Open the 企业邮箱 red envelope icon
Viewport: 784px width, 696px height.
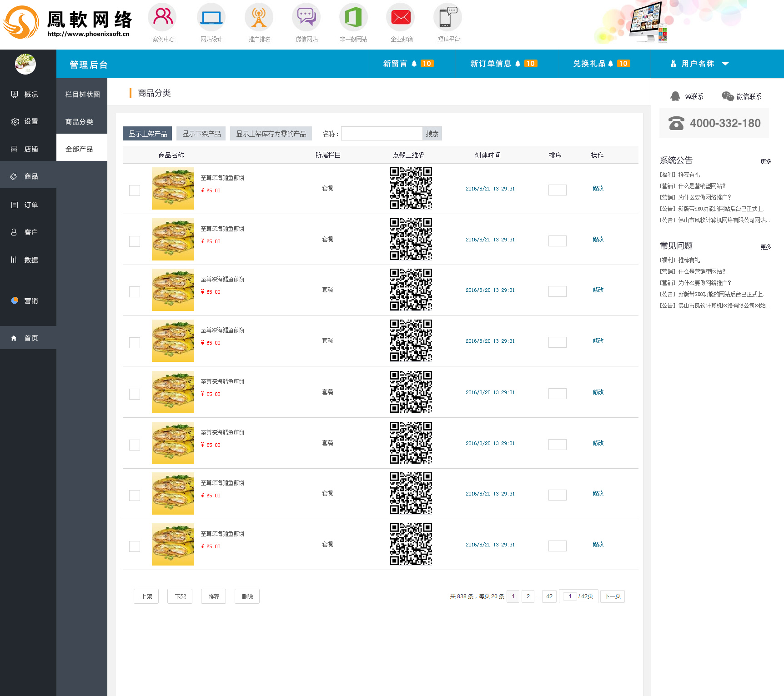pos(401,17)
